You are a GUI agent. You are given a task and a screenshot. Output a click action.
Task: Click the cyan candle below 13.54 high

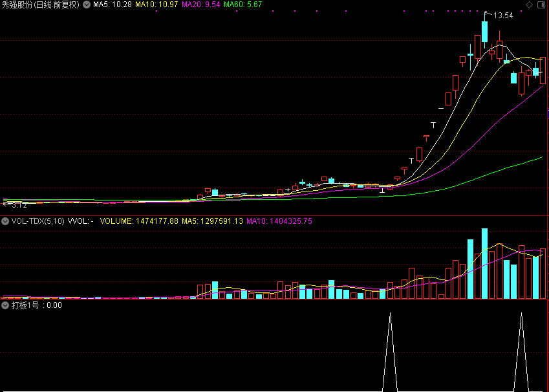coord(484,32)
